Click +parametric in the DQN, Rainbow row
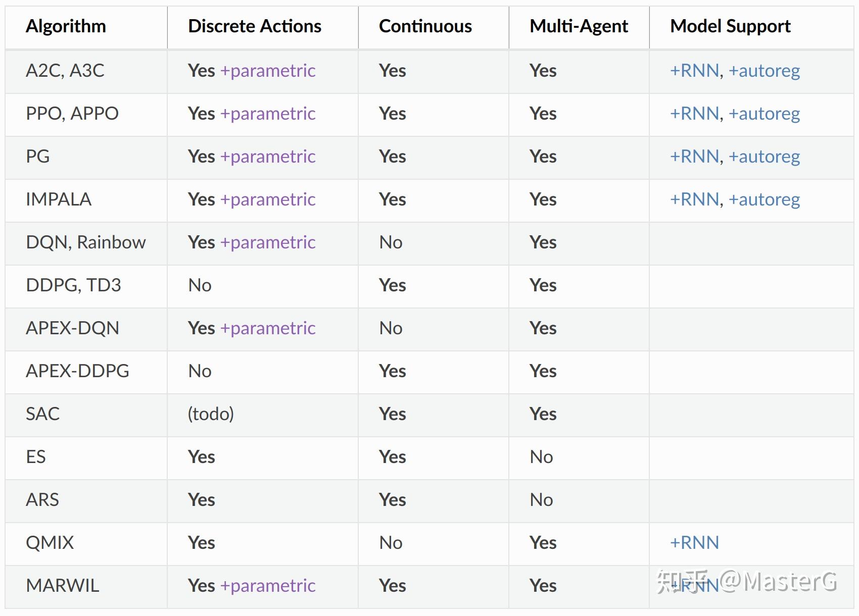Viewport: 859px width, 616px height. (268, 242)
